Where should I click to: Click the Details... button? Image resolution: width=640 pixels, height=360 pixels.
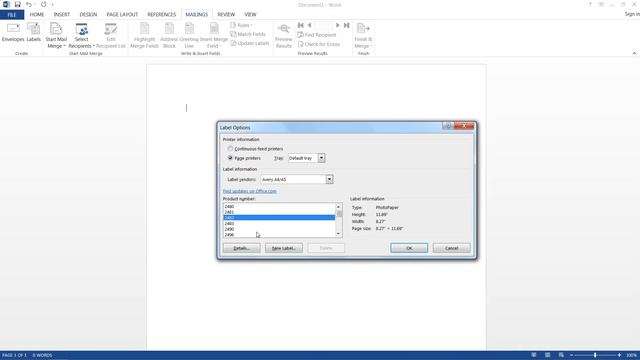point(241,248)
